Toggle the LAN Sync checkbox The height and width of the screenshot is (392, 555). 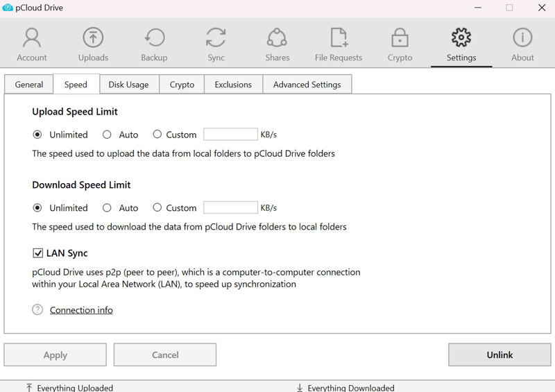tap(38, 253)
